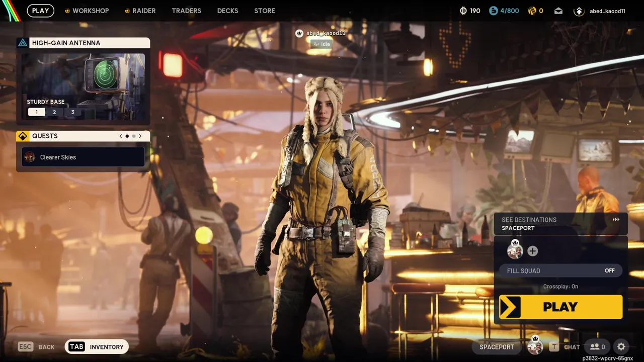The image size is (644, 362).
Task: Click the Idle status badge
Action: click(x=321, y=44)
